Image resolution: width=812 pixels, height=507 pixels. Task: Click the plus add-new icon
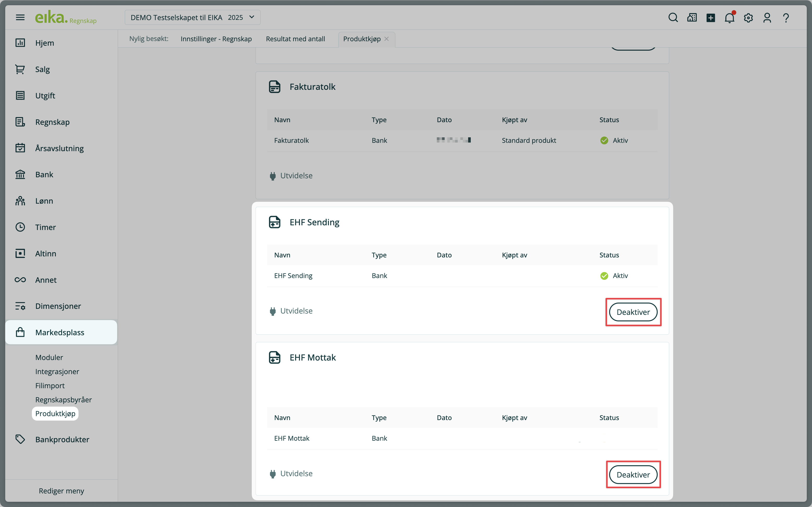pos(710,18)
